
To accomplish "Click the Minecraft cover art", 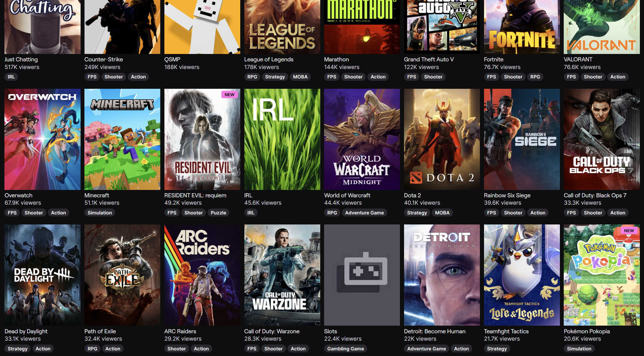I will [x=122, y=139].
